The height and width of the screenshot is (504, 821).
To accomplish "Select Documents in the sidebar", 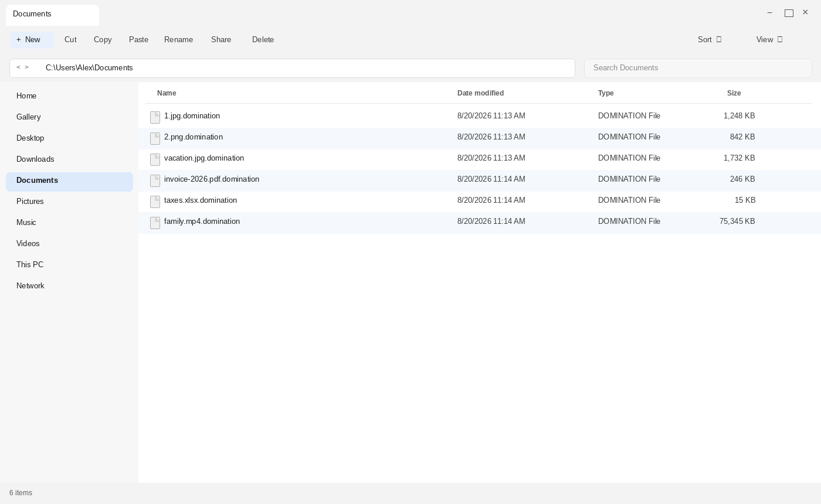I will (x=69, y=181).
